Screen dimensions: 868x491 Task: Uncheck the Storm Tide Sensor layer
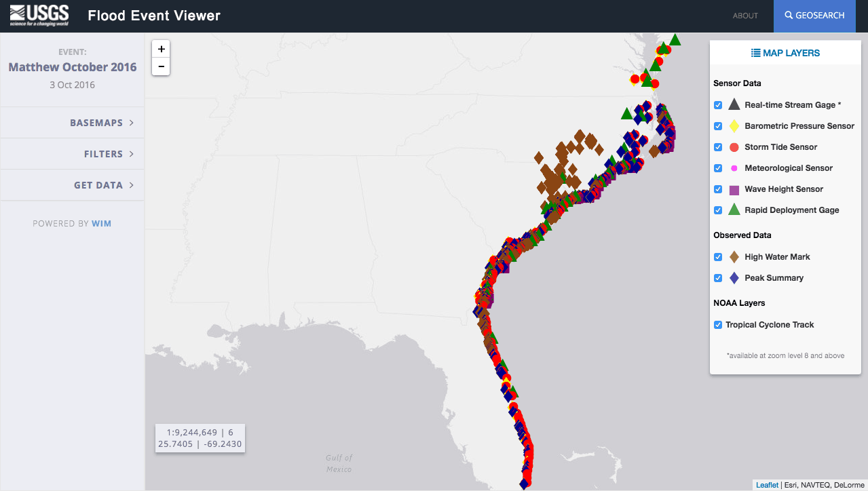tap(718, 147)
